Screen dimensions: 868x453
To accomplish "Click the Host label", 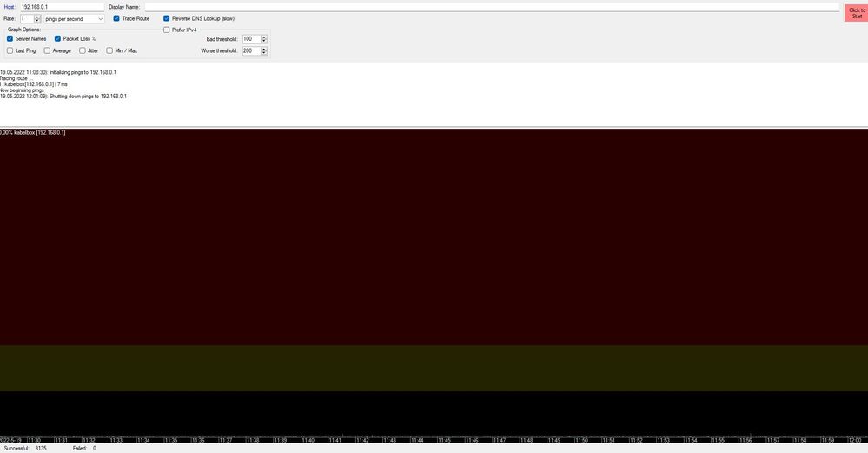I will (10, 7).
